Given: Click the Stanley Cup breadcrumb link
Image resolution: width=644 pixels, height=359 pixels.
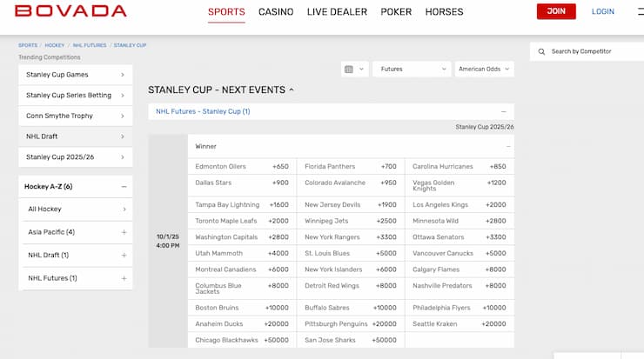Looking at the screenshot, I should (x=130, y=45).
